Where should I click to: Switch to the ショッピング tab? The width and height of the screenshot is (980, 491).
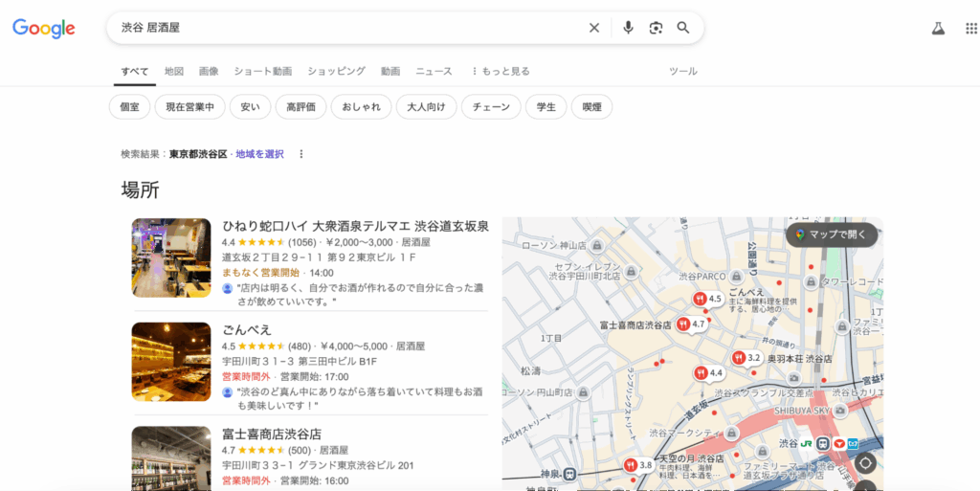coord(336,71)
